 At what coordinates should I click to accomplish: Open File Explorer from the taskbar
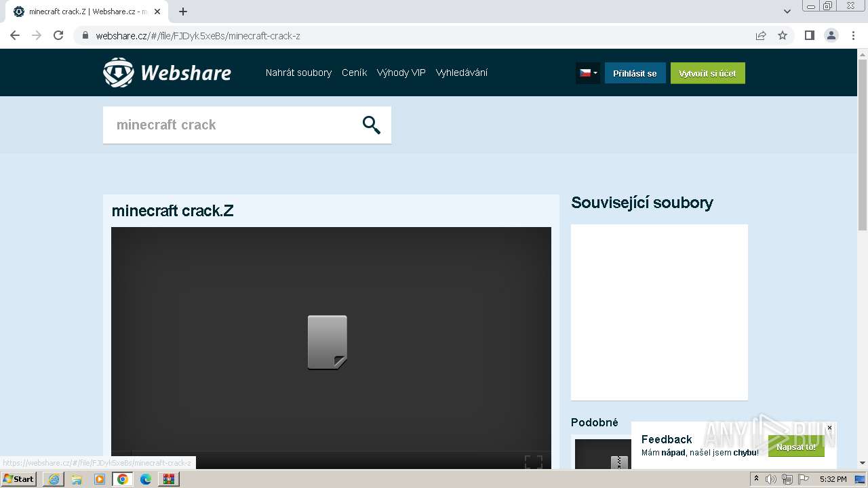point(77,479)
